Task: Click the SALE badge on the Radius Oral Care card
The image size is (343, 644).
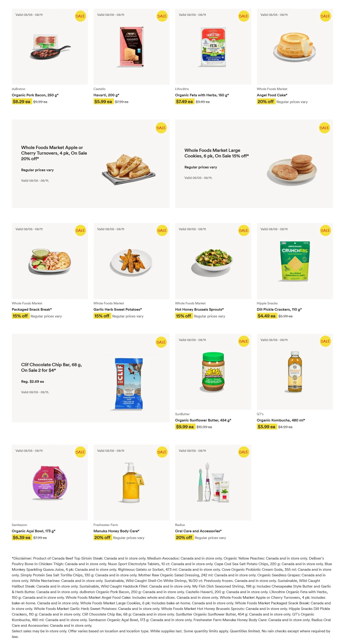Action: click(x=244, y=452)
